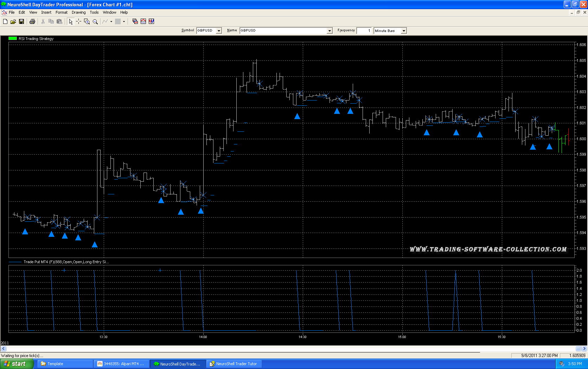Open the Name combo box arrow
588x369 pixels.
[x=330, y=31]
